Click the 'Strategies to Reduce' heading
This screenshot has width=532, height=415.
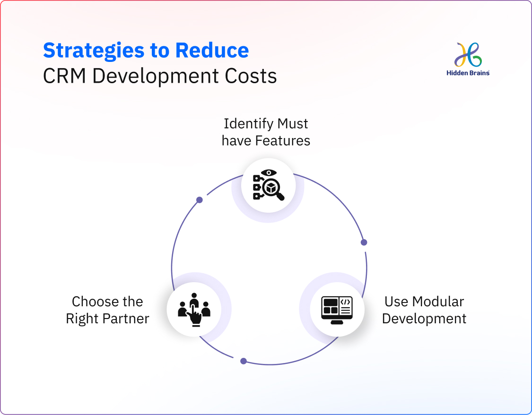click(146, 50)
